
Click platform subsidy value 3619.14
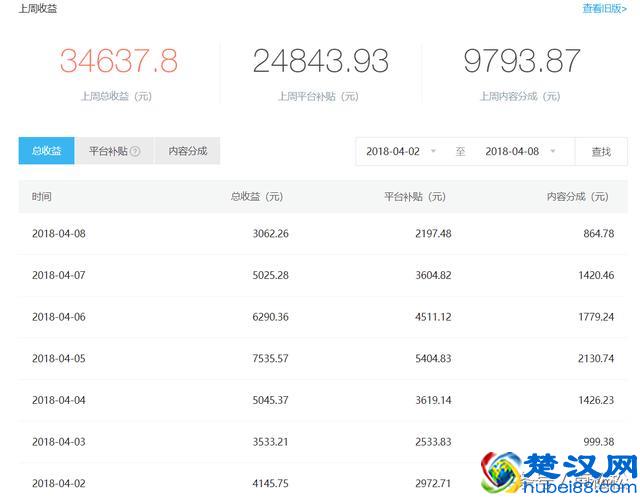click(433, 400)
